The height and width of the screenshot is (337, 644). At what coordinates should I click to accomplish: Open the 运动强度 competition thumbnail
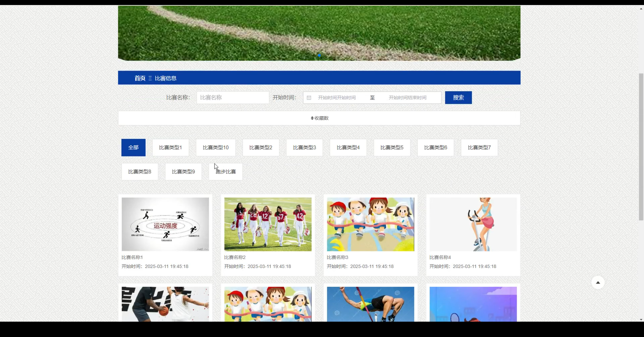(165, 224)
